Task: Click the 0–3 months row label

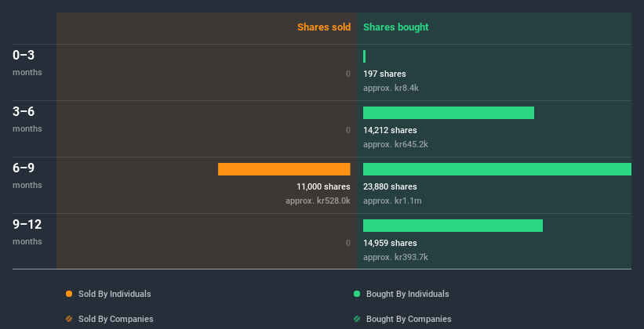Action: pos(27,63)
